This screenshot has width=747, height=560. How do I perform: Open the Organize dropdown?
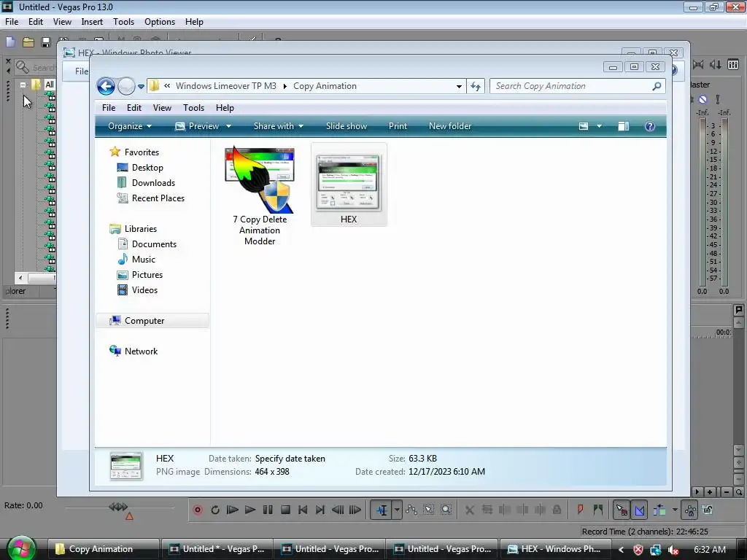(130, 126)
